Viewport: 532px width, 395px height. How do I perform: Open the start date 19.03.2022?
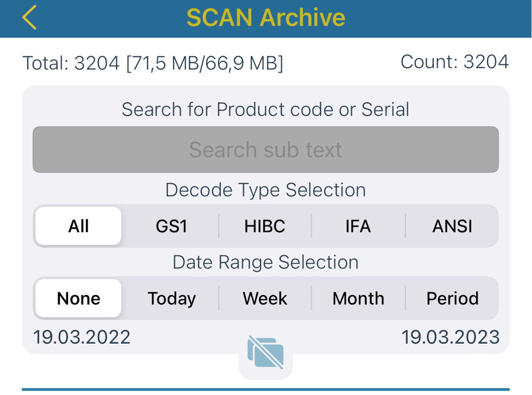(82, 337)
